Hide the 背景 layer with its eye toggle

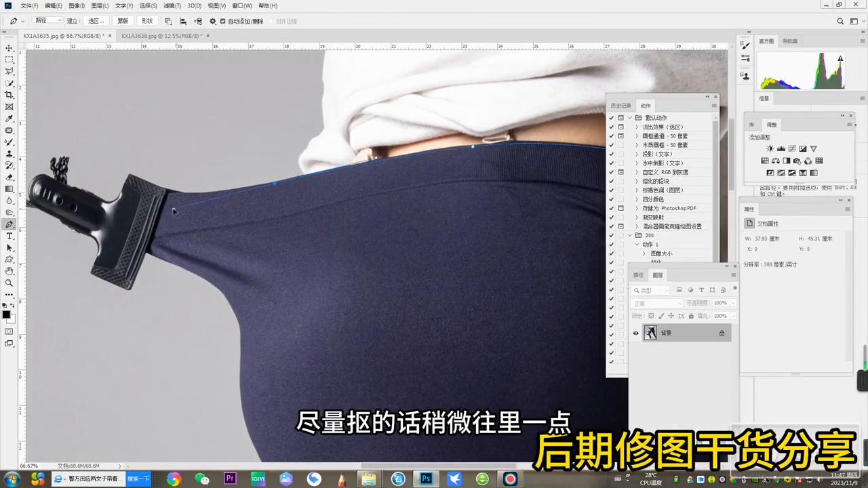pos(635,333)
